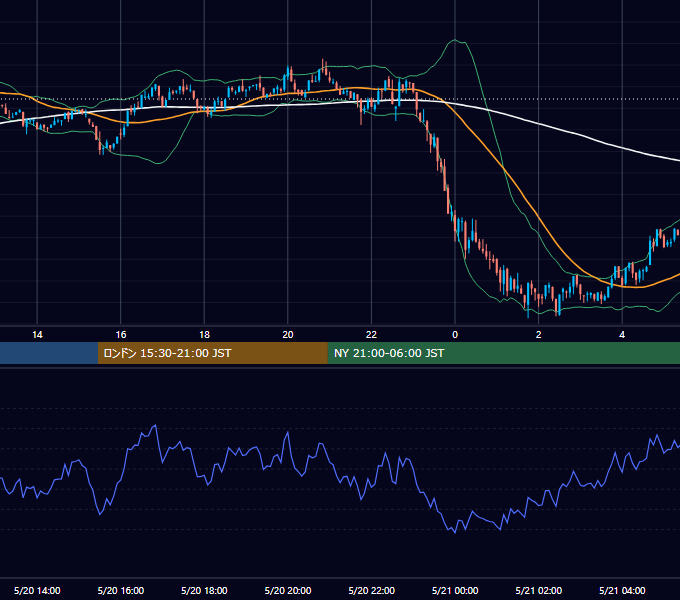Click the 5/20 16:00 date label
The image size is (680, 600).
click(x=121, y=590)
